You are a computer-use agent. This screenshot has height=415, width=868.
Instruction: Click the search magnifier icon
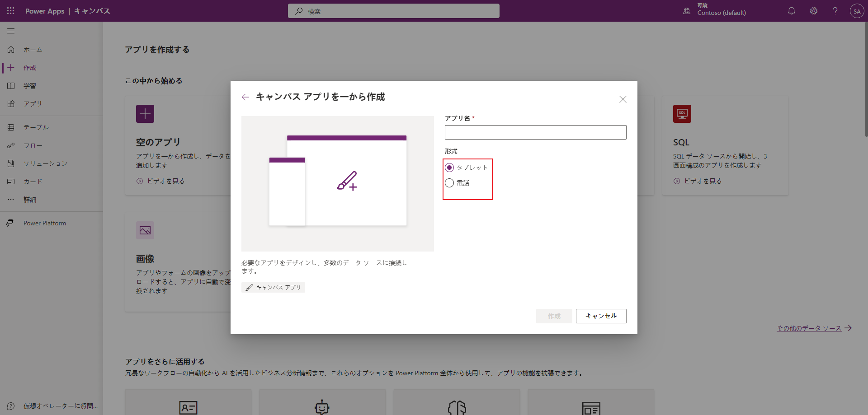pos(299,11)
